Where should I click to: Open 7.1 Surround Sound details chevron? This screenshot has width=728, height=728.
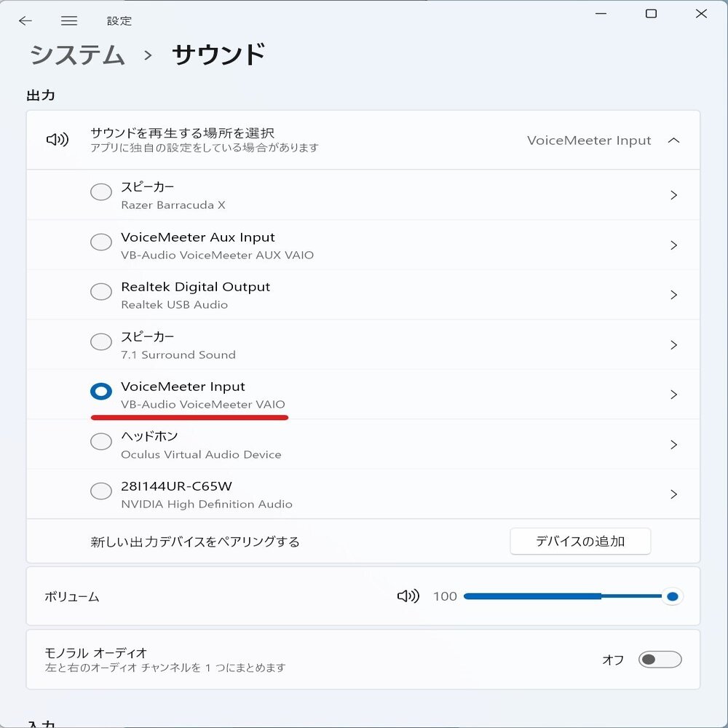(673, 345)
